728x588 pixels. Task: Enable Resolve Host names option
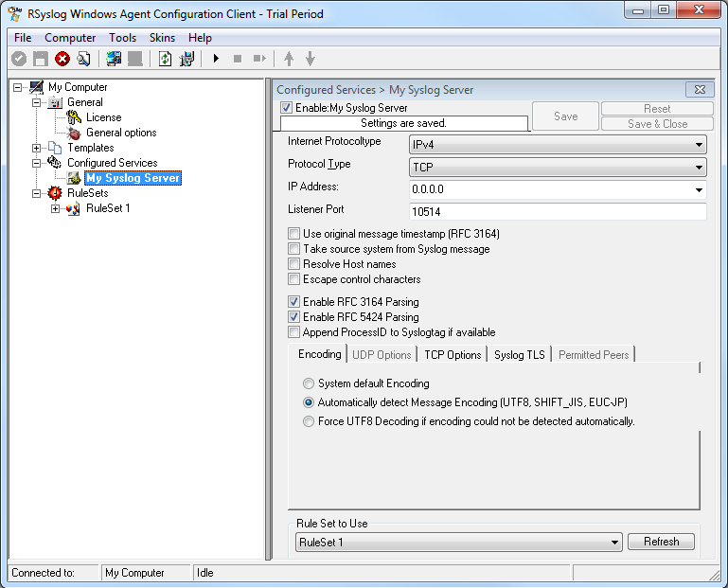click(293, 264)
